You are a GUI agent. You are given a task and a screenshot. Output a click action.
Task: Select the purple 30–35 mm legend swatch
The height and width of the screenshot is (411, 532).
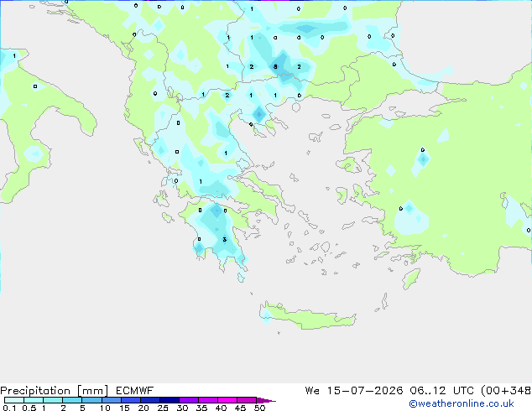pyautogui.click(x=189, y=400)
